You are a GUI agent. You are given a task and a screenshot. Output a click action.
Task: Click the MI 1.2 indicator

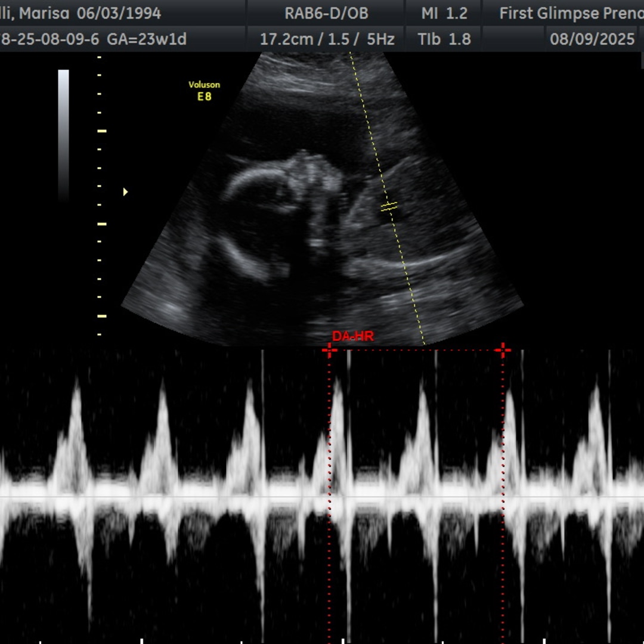pyautogui.click(x=444, y=13)
